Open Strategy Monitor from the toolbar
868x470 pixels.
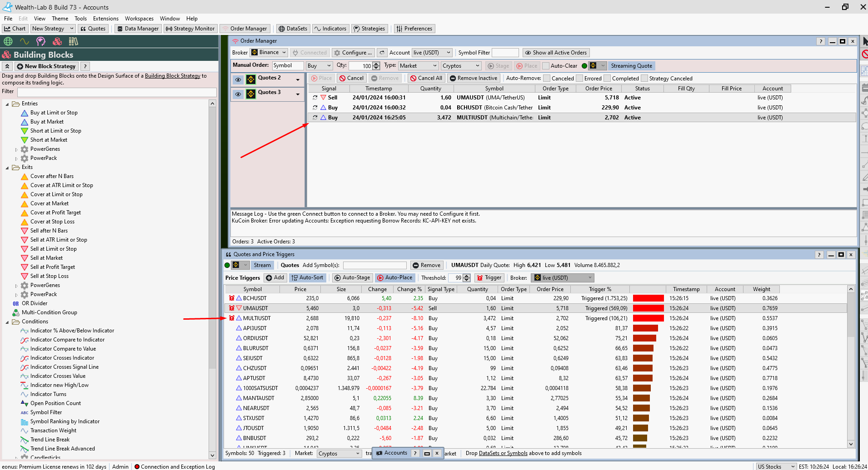(x=190, y=29)
